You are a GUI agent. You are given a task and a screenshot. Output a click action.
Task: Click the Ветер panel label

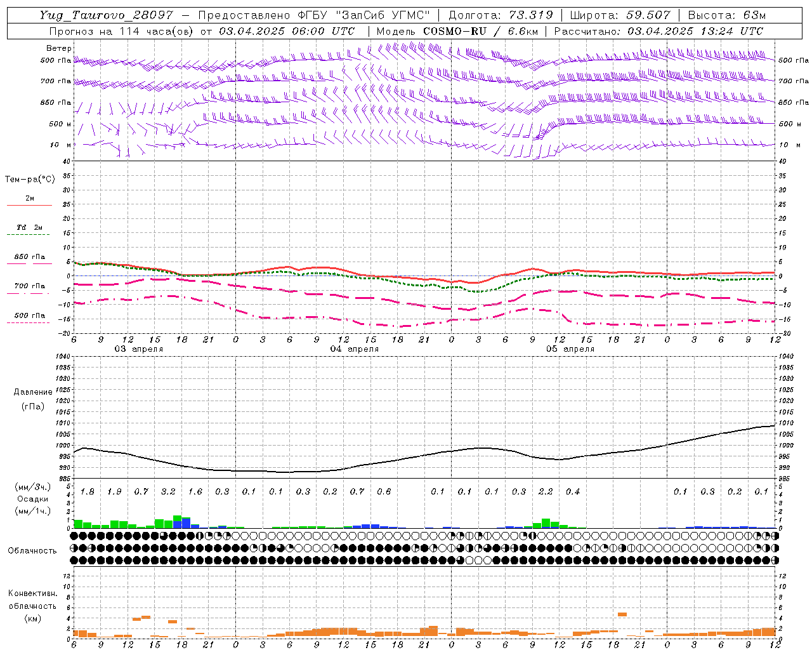pos(58,48)
